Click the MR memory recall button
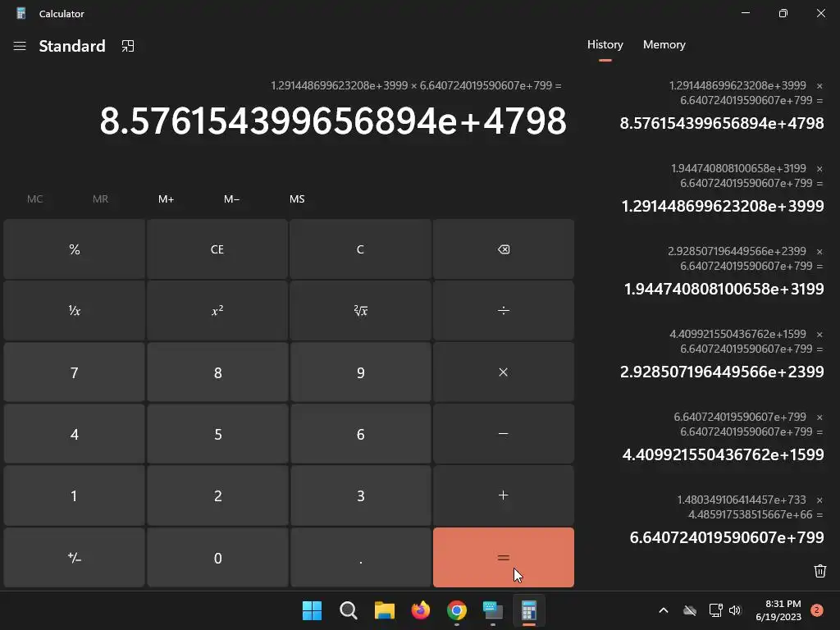This screenshot has height=630, width=840. pos(100,199)
